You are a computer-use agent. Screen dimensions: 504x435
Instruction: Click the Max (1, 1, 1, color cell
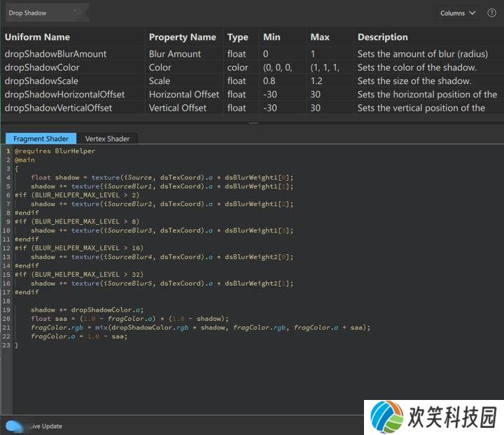[325, 67]
